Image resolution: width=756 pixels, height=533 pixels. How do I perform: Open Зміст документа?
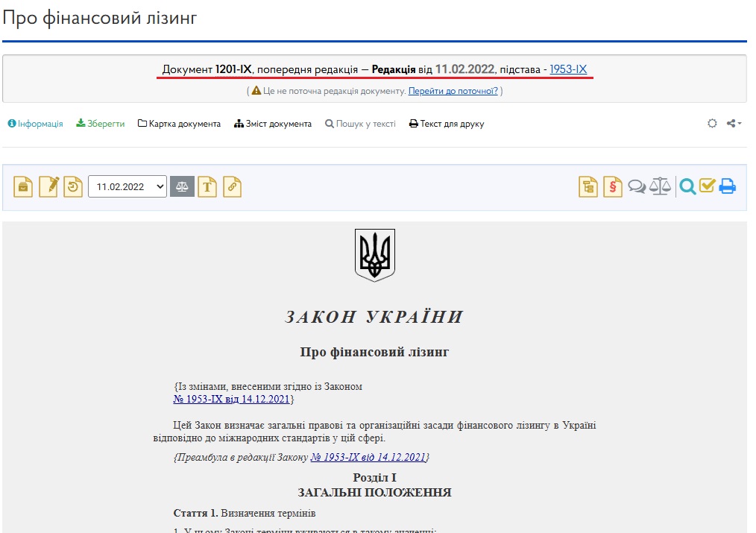coord(273,124)
